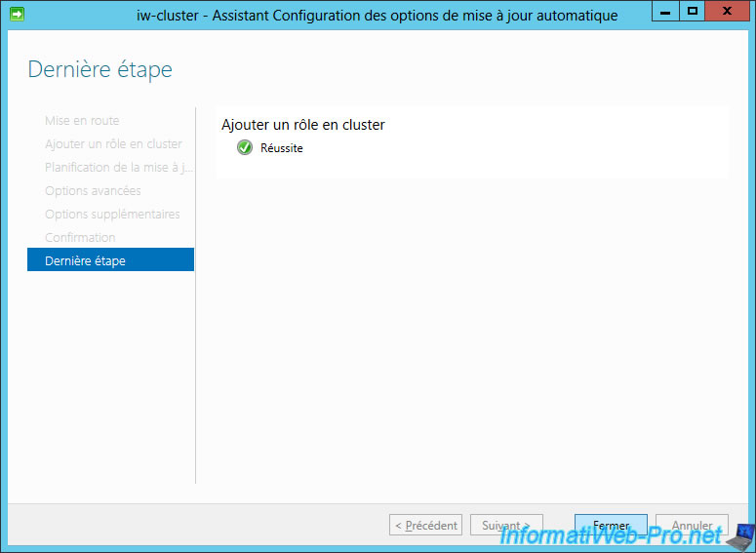Click the wizard icon in title bar

tap(17, 15)
